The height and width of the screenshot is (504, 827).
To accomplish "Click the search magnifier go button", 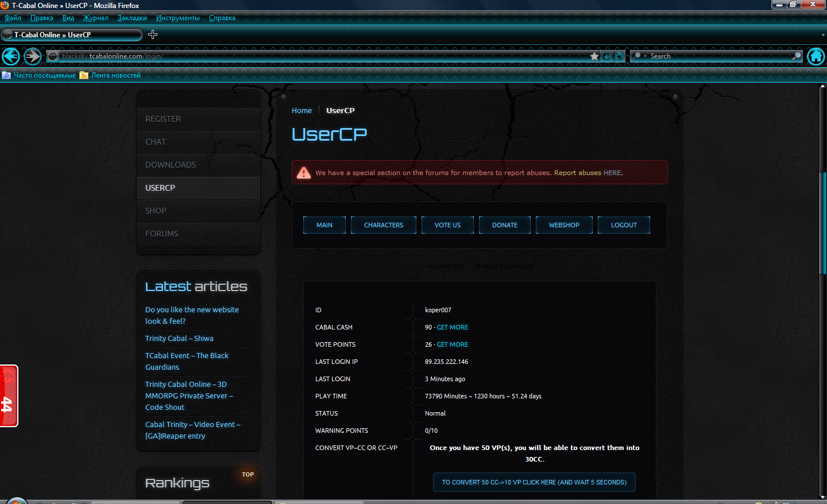I will (x=796, y=56).
